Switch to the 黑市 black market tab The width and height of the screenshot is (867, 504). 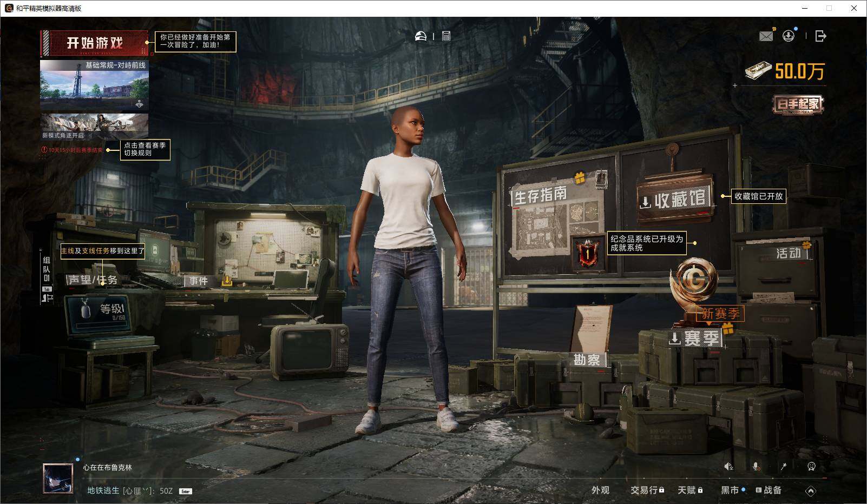point(730,490)
